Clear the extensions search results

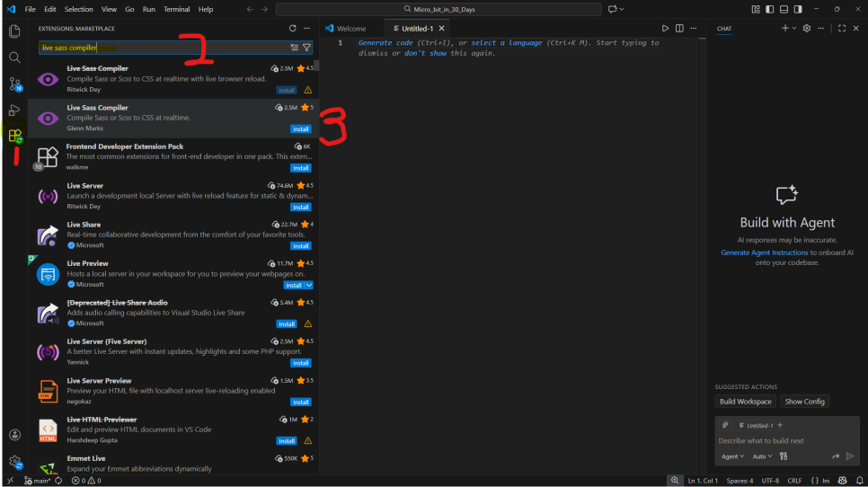coord(295,48)
